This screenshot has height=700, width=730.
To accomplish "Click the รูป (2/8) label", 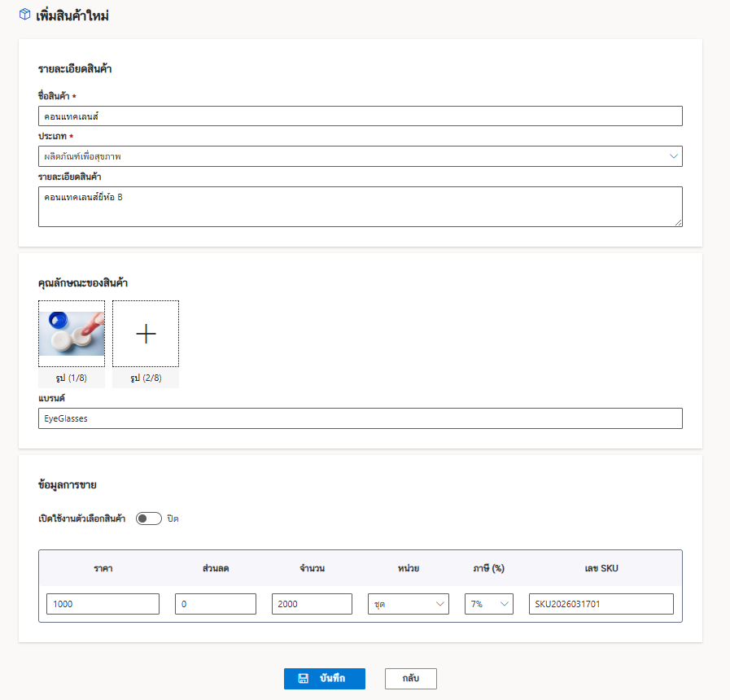I will pyautogui.click(x=146, y=378).
